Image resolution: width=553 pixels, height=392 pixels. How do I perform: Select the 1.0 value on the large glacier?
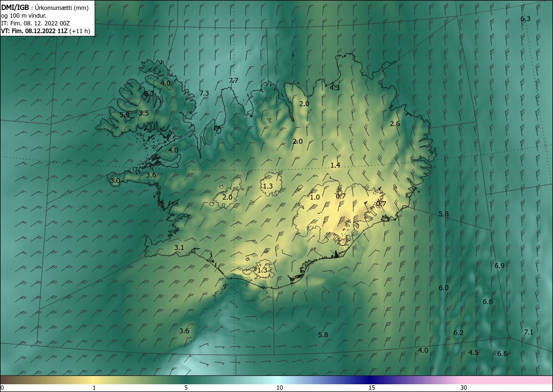315,197
